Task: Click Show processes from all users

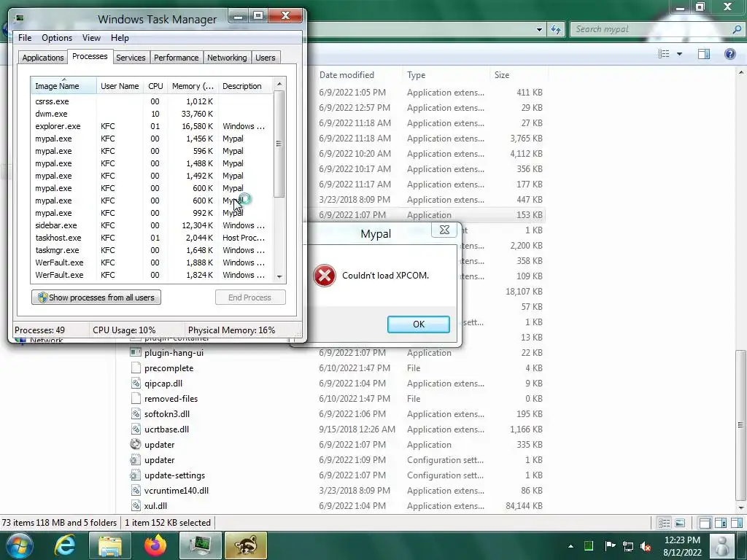Action: [96, 297]
